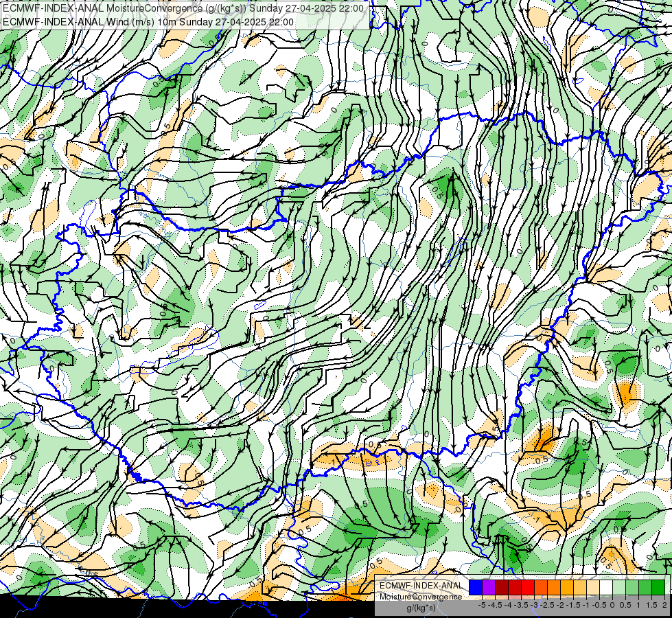Viewport: 672px width, 618px height.
Task: Click the blue legend color swatch
Action: tap(476, 588)
